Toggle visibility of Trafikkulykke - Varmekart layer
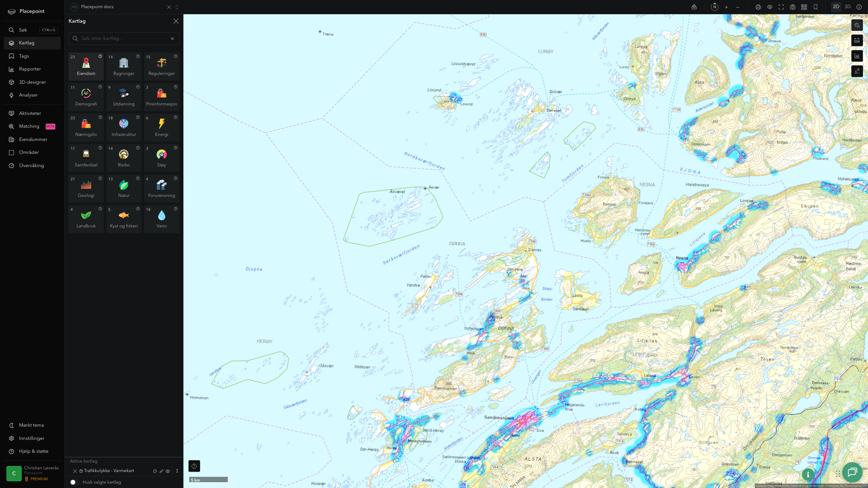 [x=168, y=471]
